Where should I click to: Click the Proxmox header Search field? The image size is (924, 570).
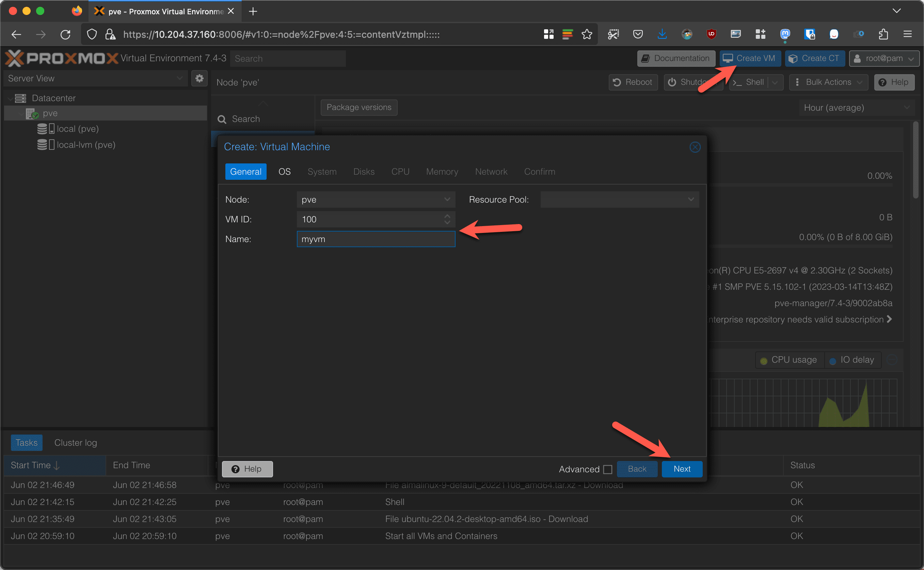point(288,59)
